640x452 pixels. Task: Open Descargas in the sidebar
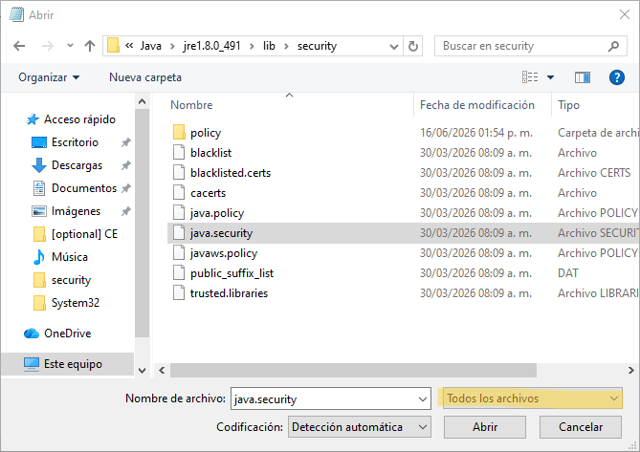tap(67, 165)
